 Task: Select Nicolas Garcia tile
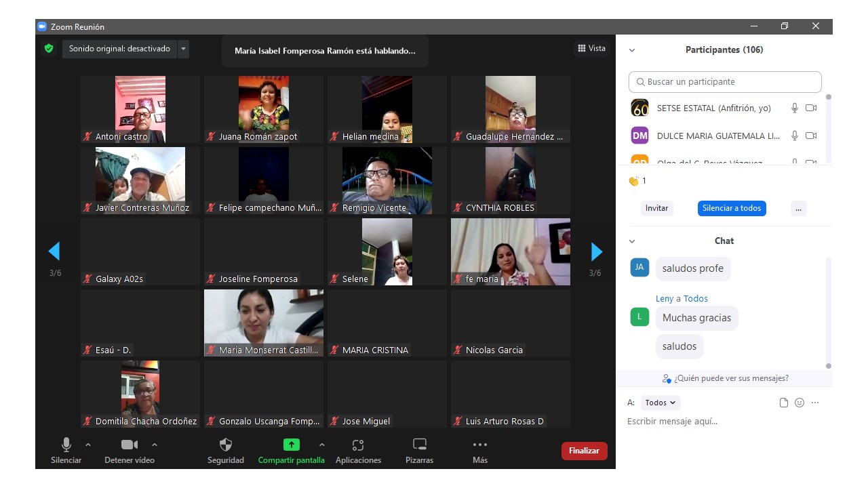[511, 323]
